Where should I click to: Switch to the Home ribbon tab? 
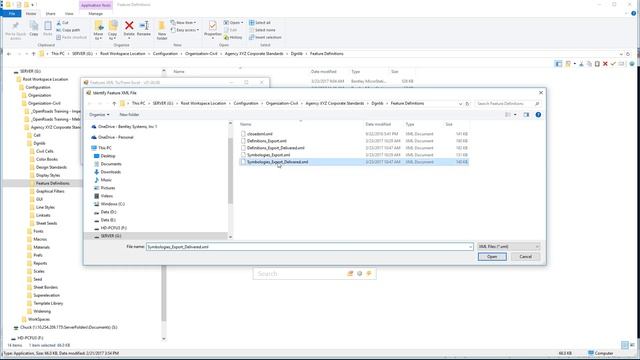[x=31, y=14]
